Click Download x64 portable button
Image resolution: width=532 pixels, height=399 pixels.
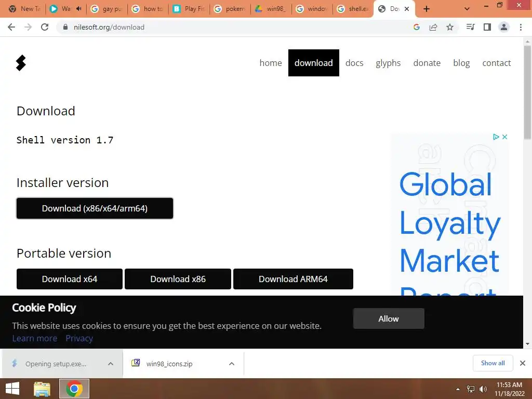tap(70, 279)
